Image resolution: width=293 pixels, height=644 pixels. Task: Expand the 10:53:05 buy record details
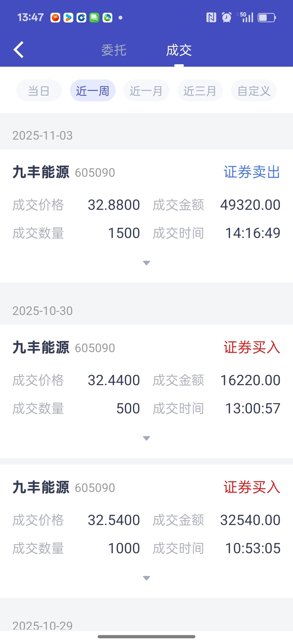146,578
